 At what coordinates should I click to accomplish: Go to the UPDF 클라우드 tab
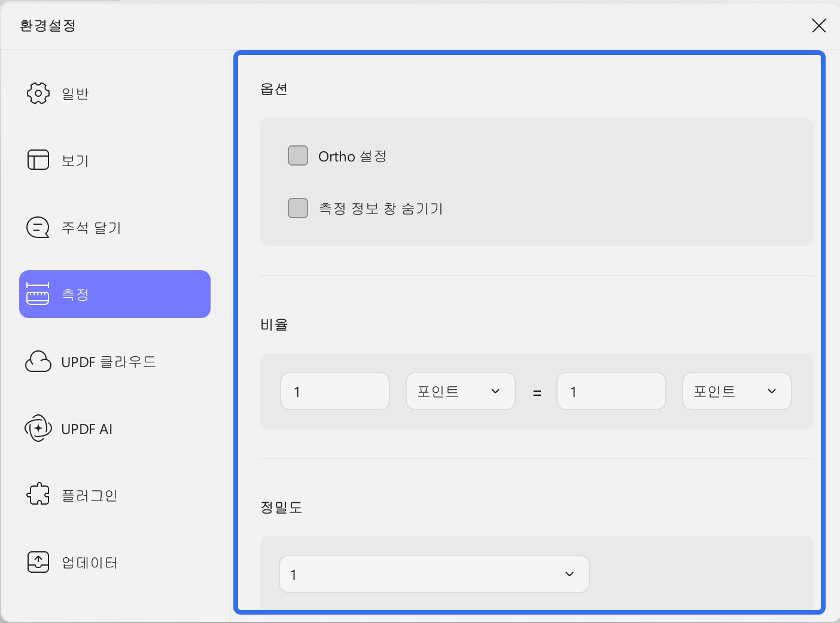[115, 361]
